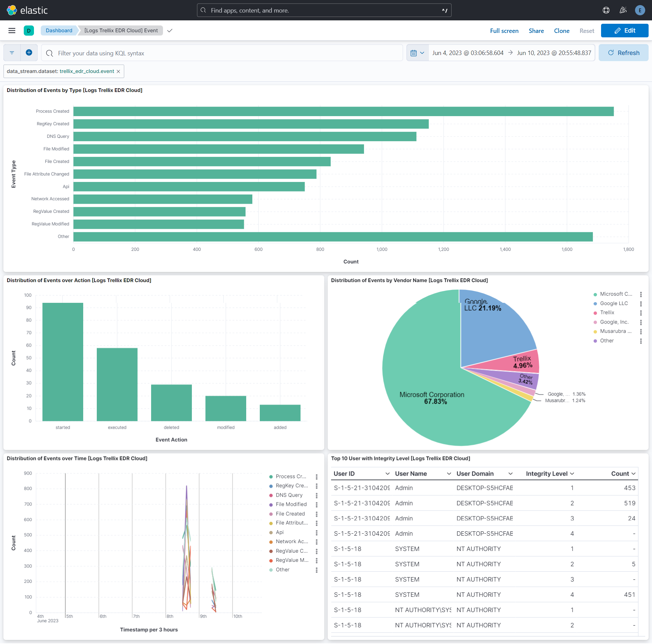Click the count cell 519

coord(630,503)
